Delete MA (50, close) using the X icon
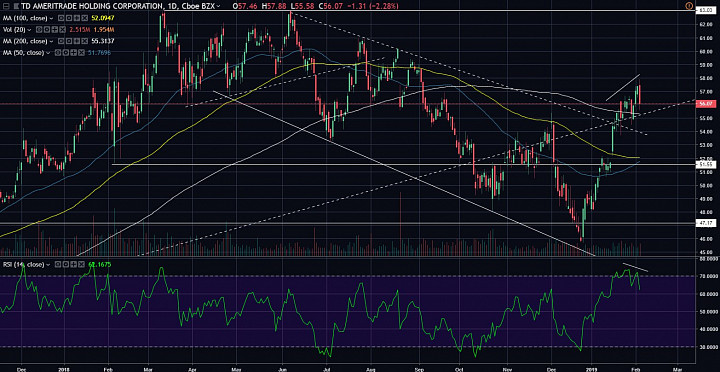 click(x=81, y=53)
